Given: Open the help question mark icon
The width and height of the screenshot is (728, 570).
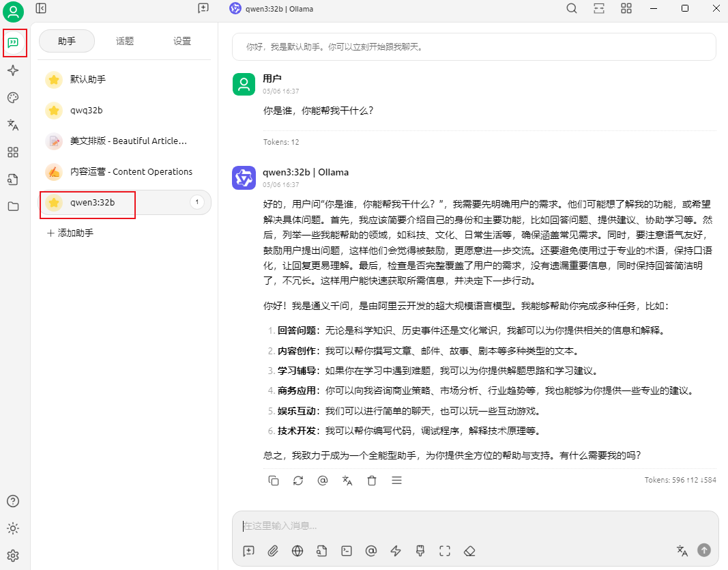Looking at the screenshot, I should tap(13, 501).
